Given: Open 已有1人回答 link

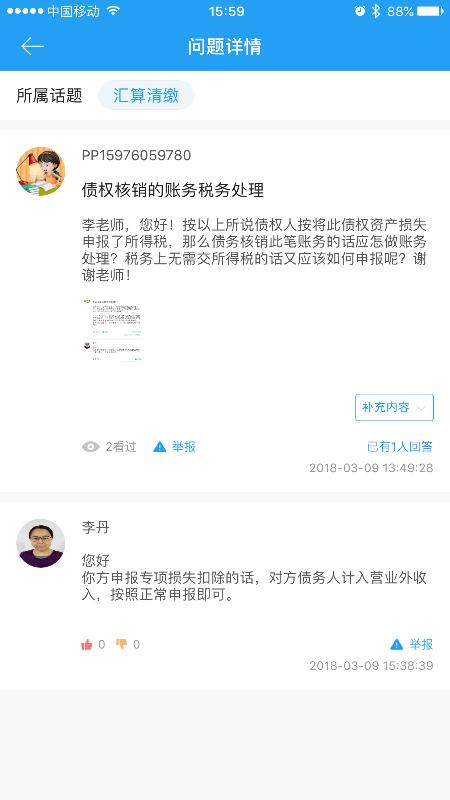Looking at the screenshot, I should click(x=400, y=447).
